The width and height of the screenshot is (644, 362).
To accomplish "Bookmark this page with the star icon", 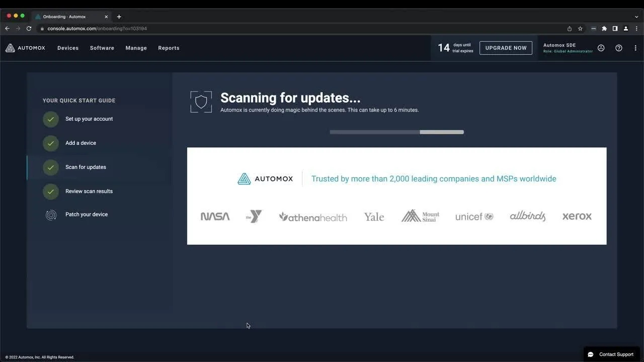I will [580, 29].
